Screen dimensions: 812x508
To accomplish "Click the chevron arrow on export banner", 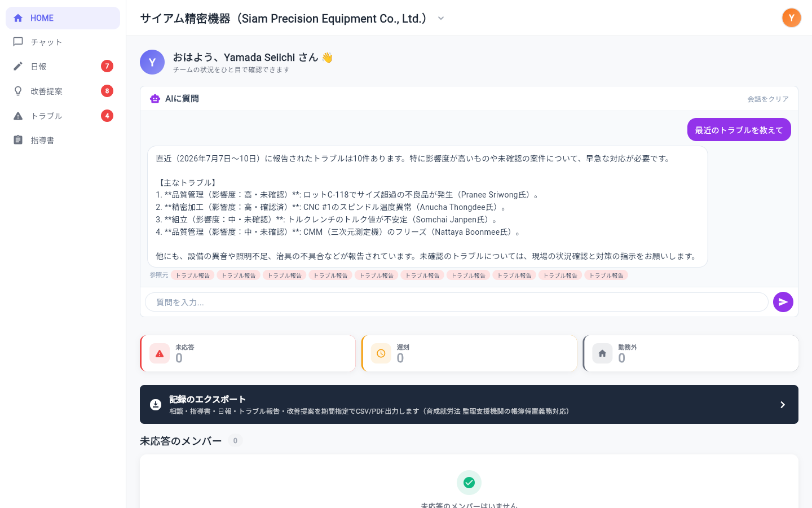I will click(x=783, y=405).
